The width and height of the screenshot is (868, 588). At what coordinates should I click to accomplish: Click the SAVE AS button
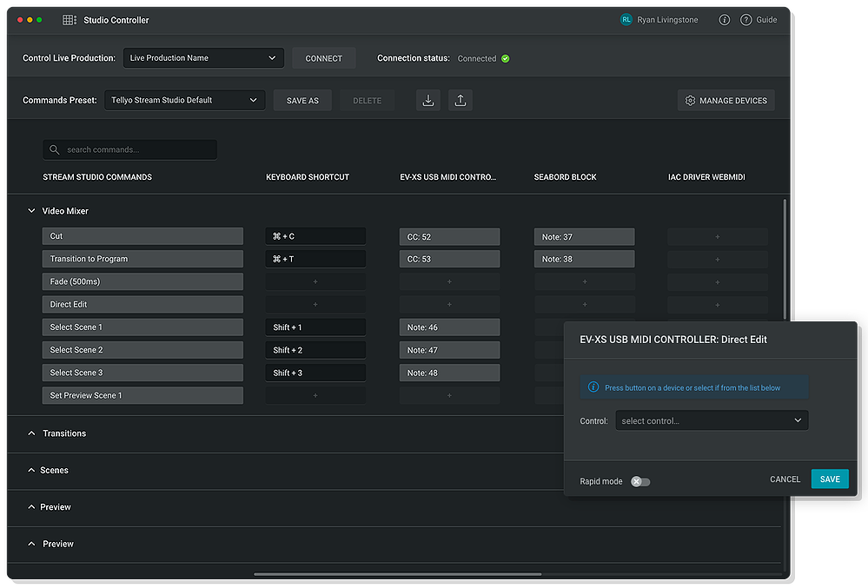pos(302,100)
